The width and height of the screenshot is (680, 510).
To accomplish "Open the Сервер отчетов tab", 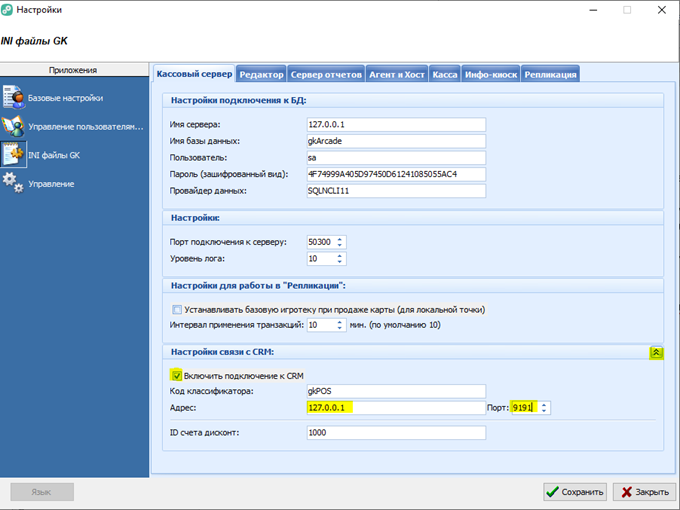I will click(326, 75).
